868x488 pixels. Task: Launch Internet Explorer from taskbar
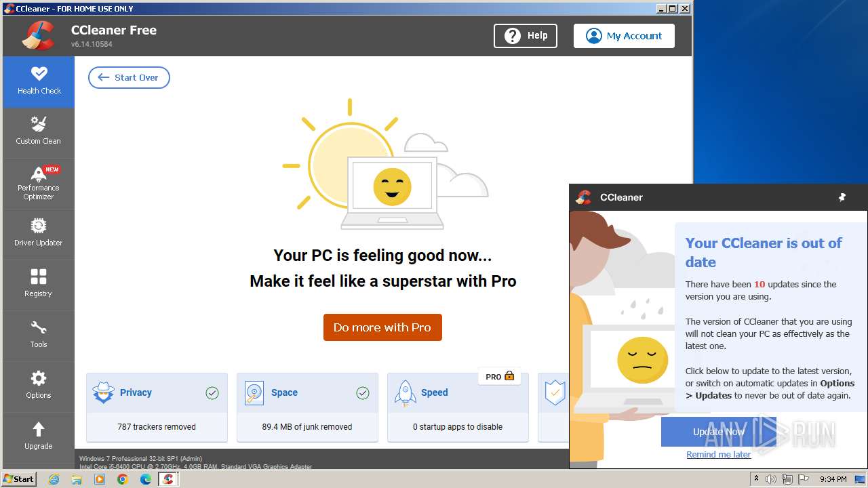click(x=54, y=479)
